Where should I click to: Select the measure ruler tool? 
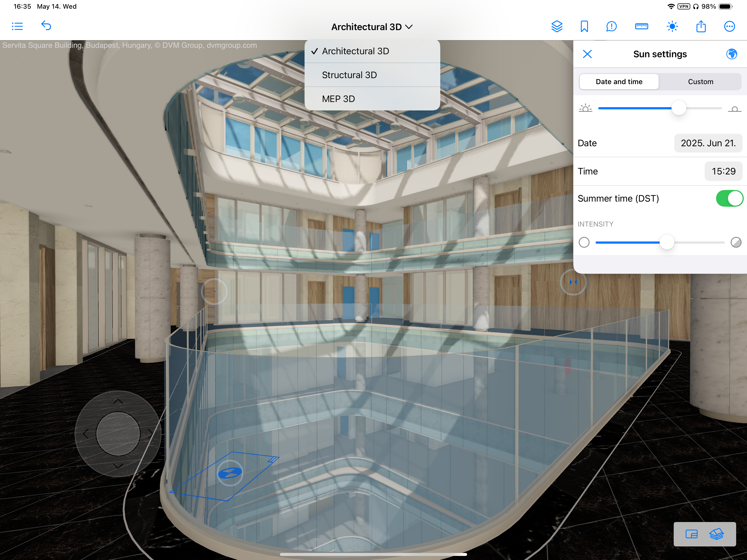click(x=641, y=26)
